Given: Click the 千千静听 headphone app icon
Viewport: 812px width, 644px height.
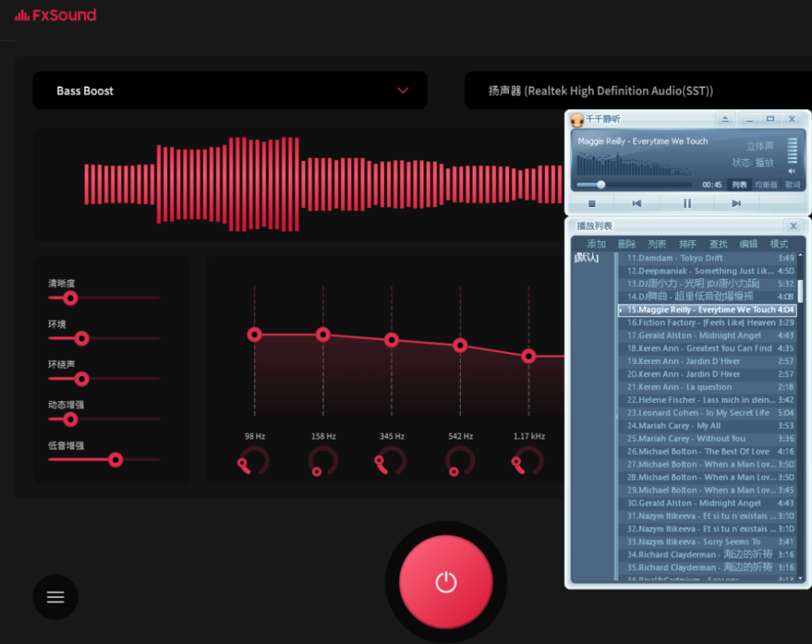Looking at the screenshot, I should (x=577, y=120).
